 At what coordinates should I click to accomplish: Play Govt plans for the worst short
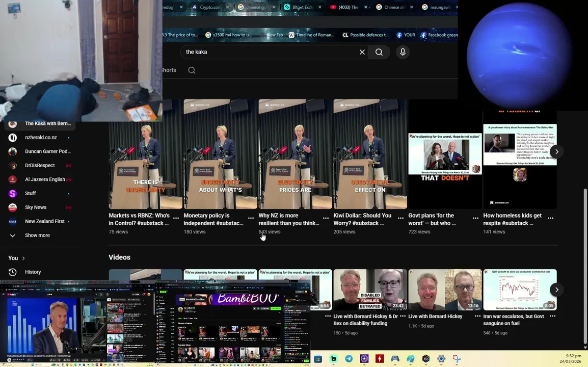click(445, 154)
